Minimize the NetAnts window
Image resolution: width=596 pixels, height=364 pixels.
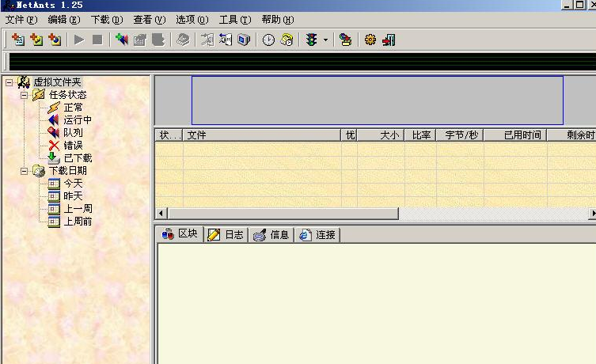click(567, 5)
